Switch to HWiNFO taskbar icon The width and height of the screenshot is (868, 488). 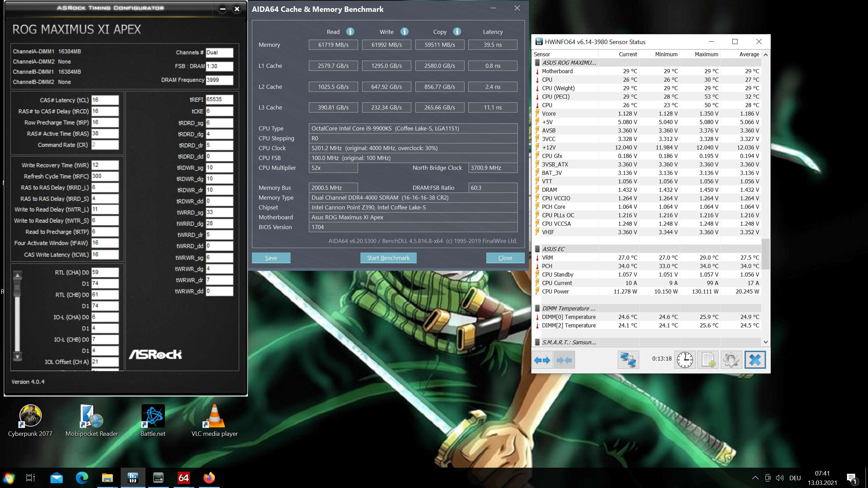(133, 478)
